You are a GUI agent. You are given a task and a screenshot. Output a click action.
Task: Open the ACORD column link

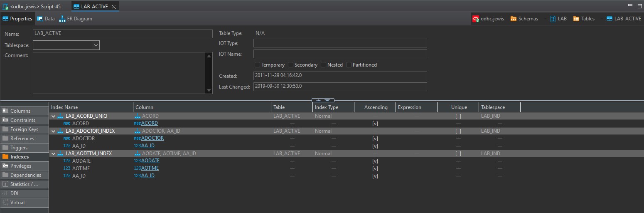click(x=150, y=123)
